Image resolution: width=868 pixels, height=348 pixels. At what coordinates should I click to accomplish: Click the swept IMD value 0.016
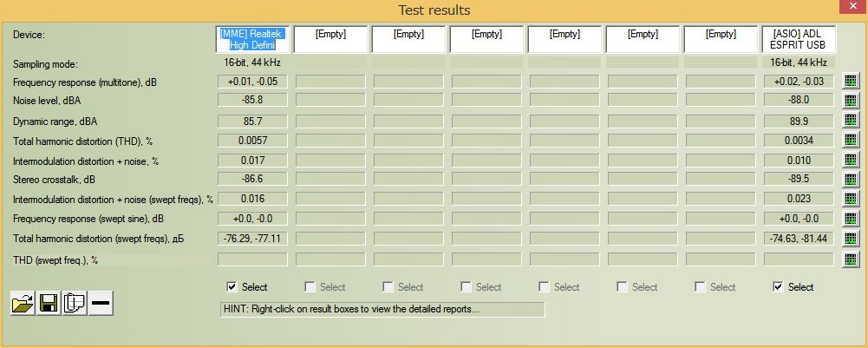click(252, 199)
